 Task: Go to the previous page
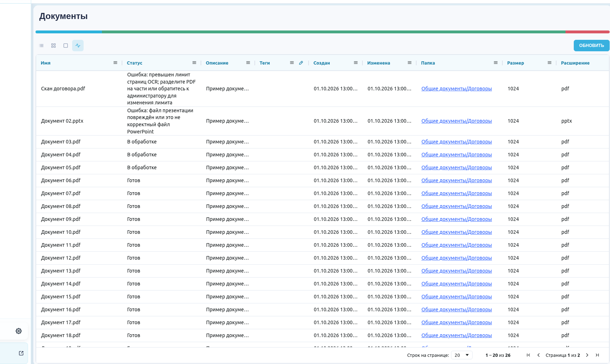(538, 355)
